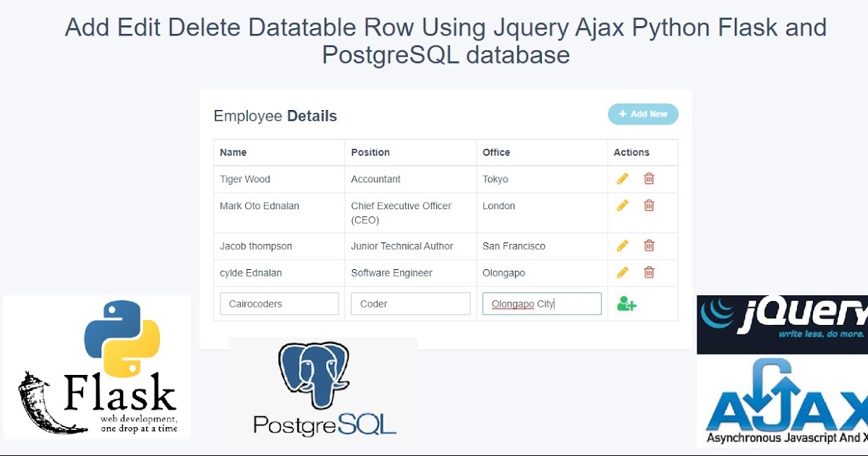Delete the cylde Ednalan row
This screenshot has height=456, width=868.
pos(649,273)
